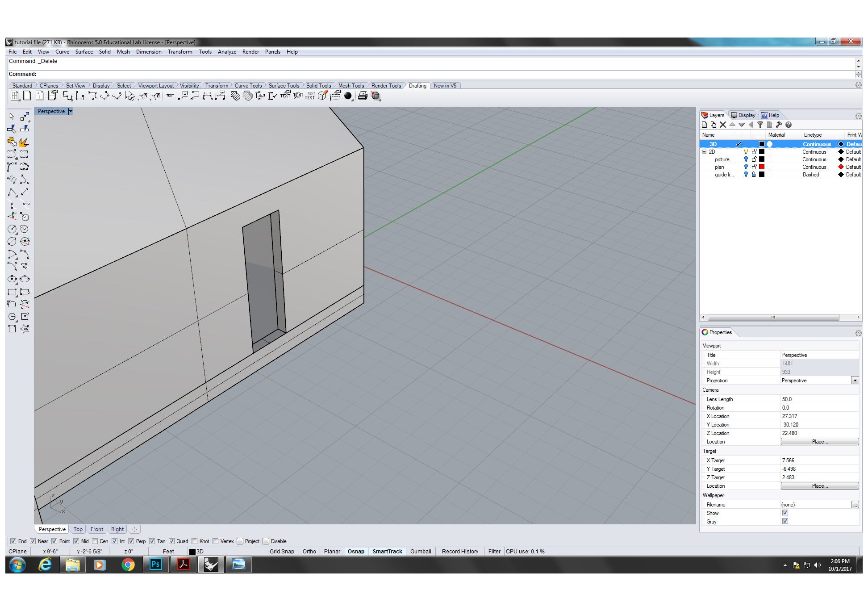868x611 pixels.
Task: Toggle the Mid osnap checkbox
Action: 76,541
